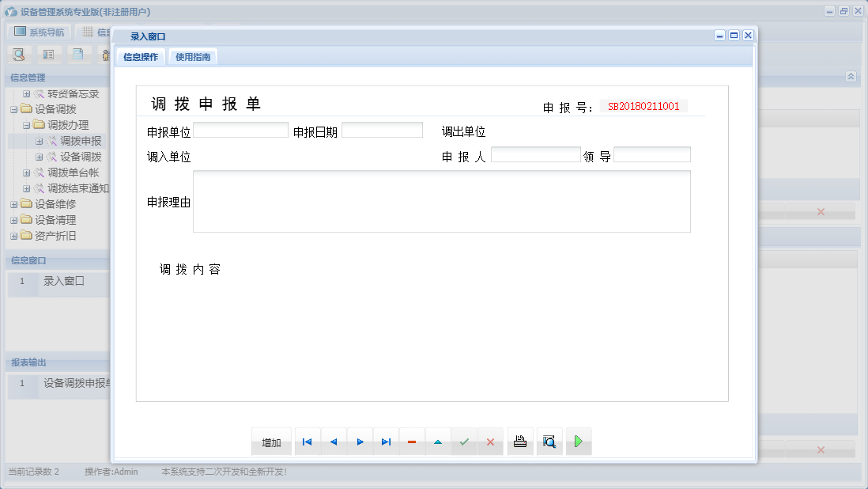This screenshot has width=868, height=489.
Task: Cancel changes with the red X icon
Action: pyautogui.click(x=490, y=442)
